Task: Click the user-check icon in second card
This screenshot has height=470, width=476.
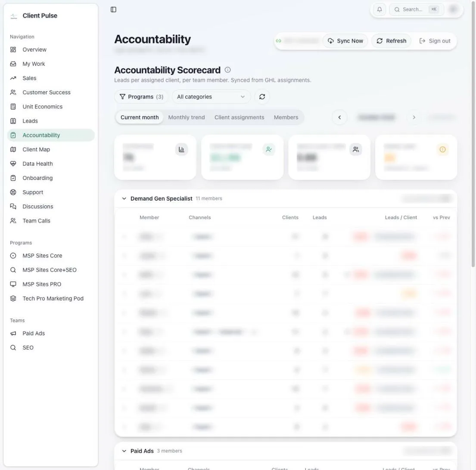Action: click(x=269, y=149)
